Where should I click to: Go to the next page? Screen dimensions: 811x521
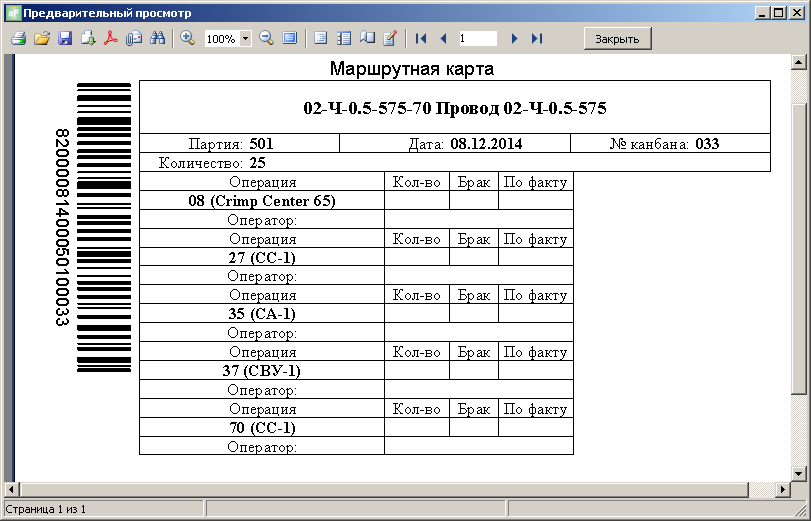click(514, 38)
